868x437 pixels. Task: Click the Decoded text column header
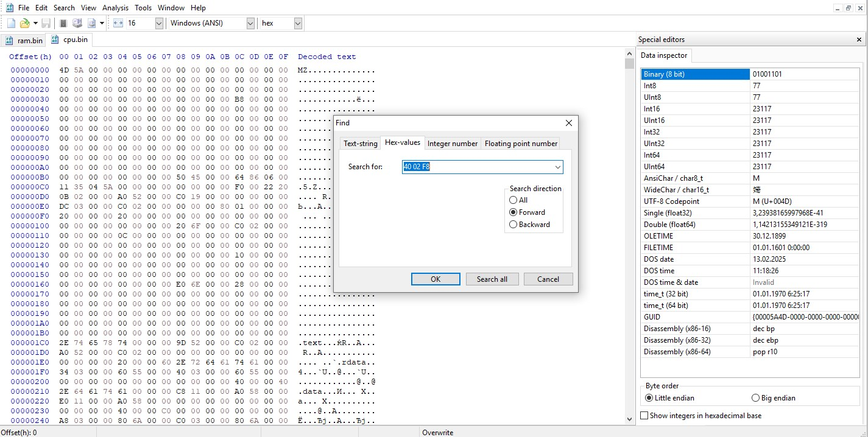coord(327,57)
